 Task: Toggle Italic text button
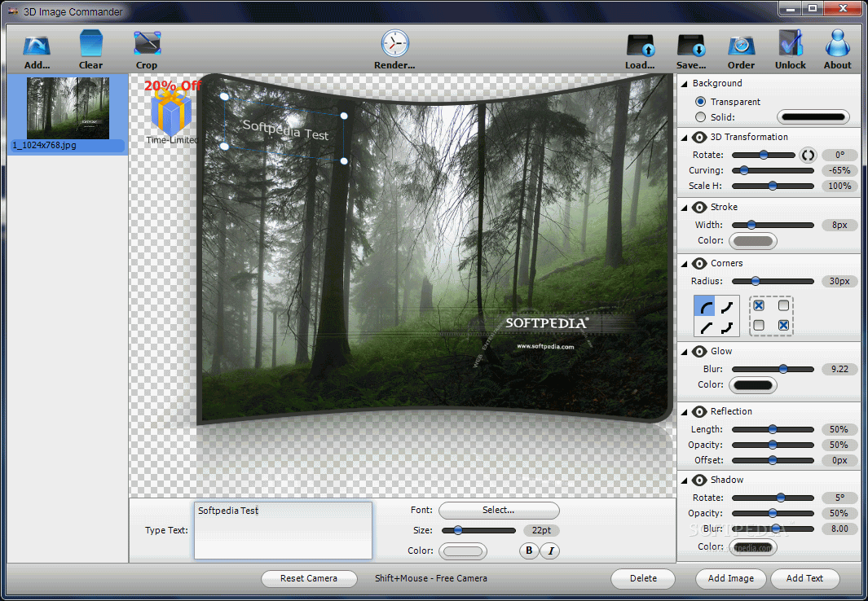click(x=550, y=551)
